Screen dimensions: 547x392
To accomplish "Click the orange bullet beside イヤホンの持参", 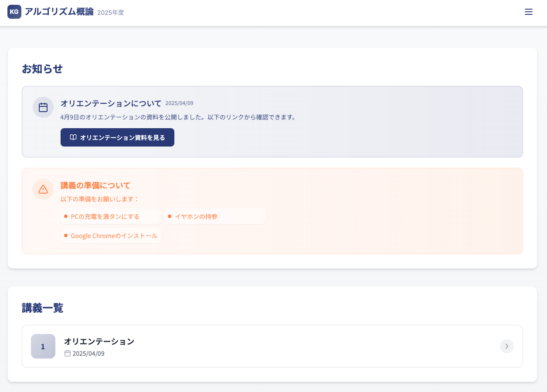I will point(170,216).
